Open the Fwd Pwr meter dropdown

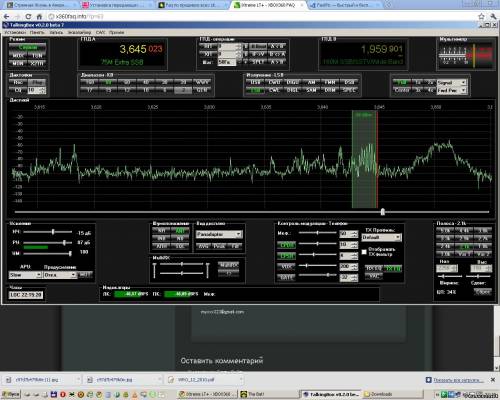point(452,90)
